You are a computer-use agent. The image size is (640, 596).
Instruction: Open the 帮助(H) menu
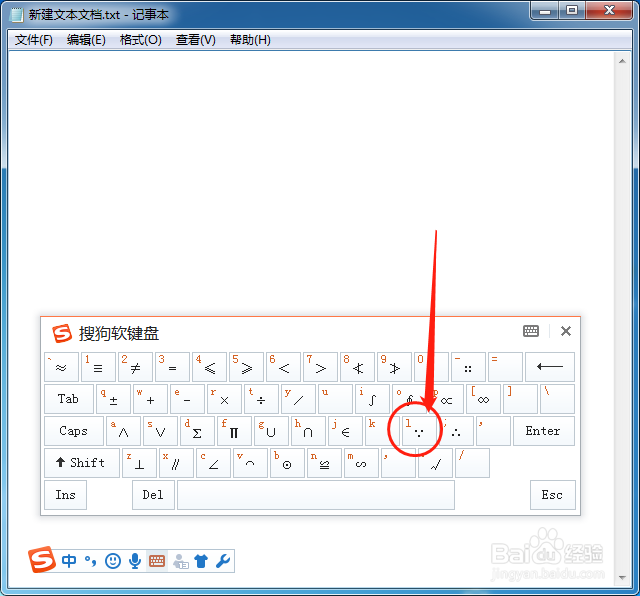click(250, 40)
